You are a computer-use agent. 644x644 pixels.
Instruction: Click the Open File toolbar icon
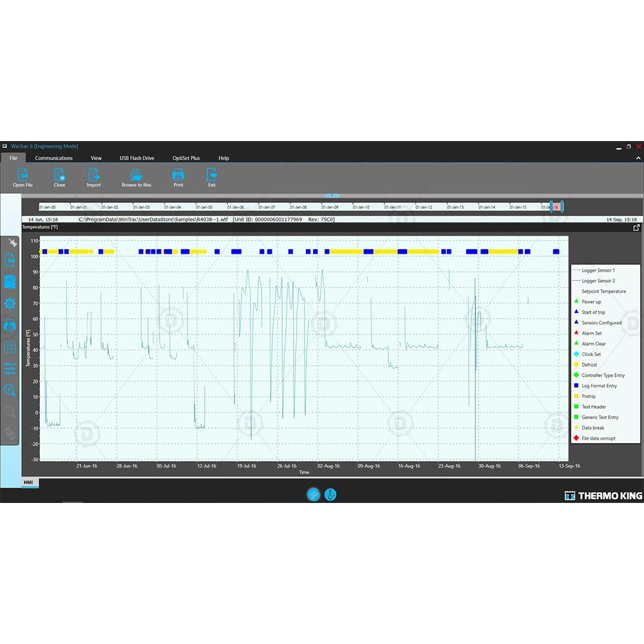click(23, 175)
